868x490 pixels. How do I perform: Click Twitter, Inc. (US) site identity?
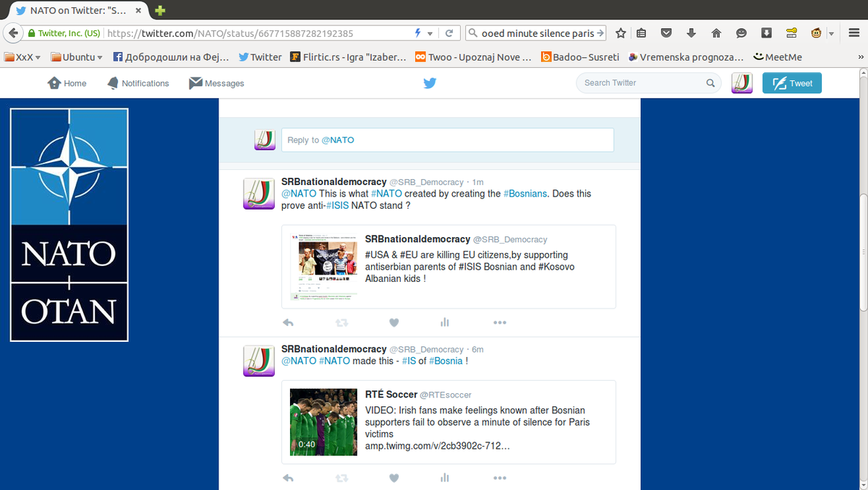pyautogui.click(x=64, y=33)
